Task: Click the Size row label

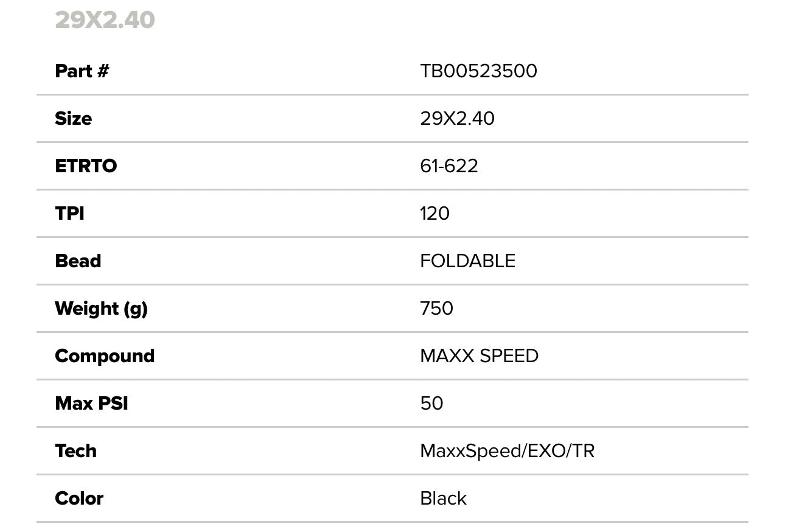Action: [73, 119]
